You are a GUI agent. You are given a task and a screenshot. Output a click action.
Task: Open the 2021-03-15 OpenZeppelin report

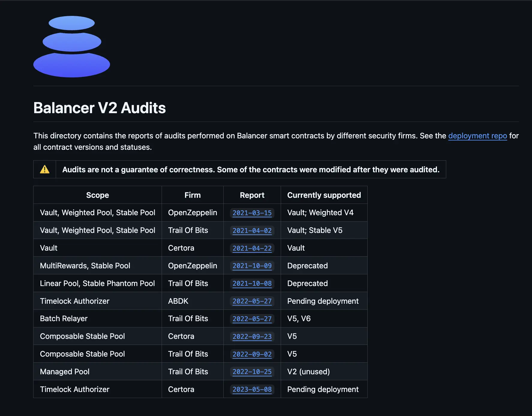[x=252, y=213]
